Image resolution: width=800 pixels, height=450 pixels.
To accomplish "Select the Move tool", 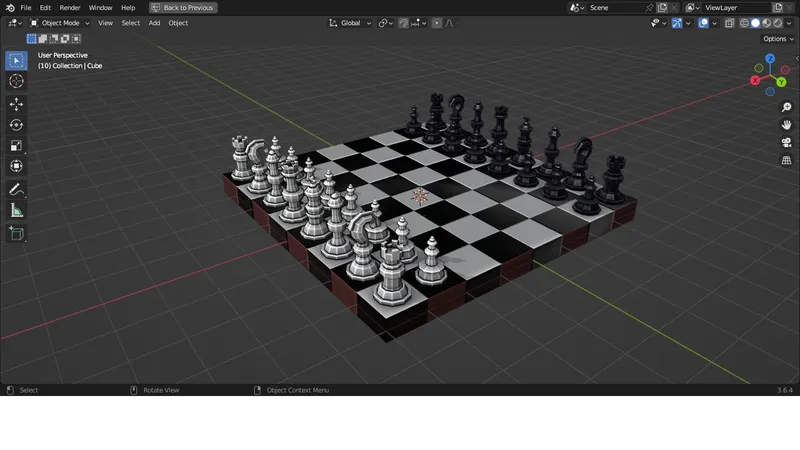I will pos(16,104).
